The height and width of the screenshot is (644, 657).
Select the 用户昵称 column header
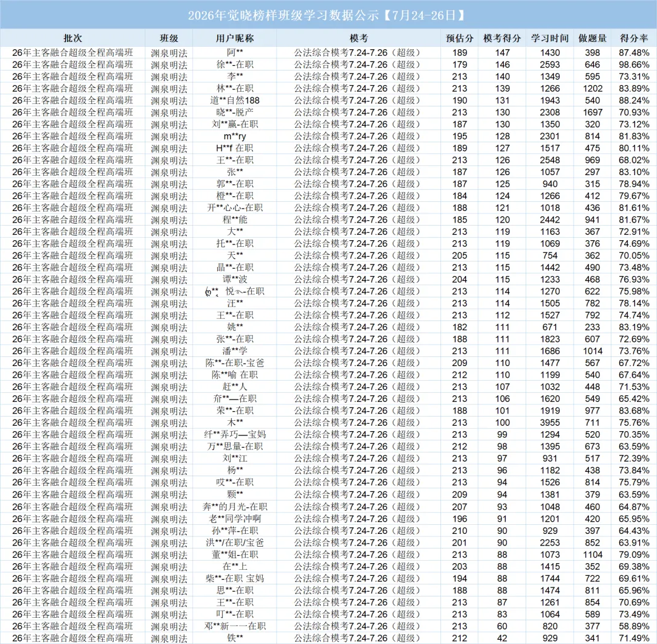(x=235, y=38)
